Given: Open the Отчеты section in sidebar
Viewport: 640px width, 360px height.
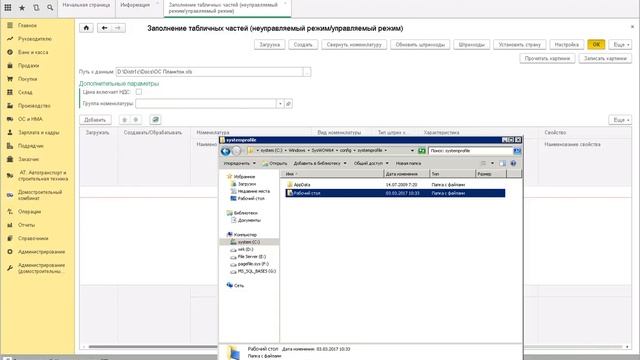Looking at the screenshot, I should pos(26,225).
